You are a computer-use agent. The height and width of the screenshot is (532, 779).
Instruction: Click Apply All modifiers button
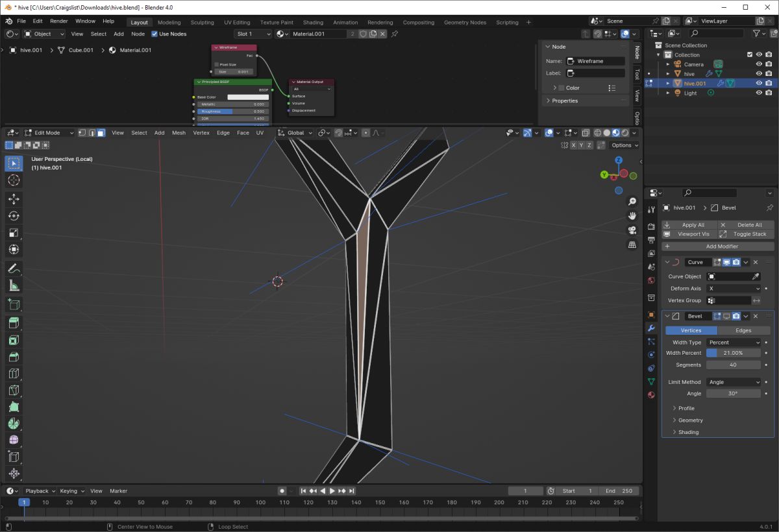point(689,225)
